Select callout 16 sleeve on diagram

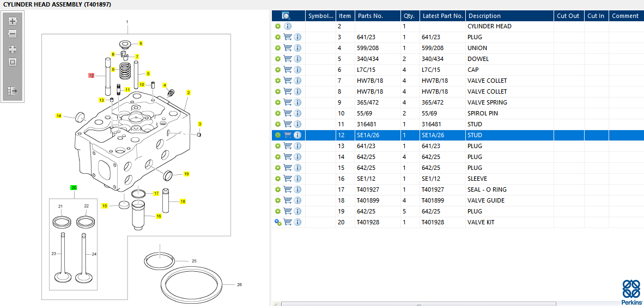[159, 216]
